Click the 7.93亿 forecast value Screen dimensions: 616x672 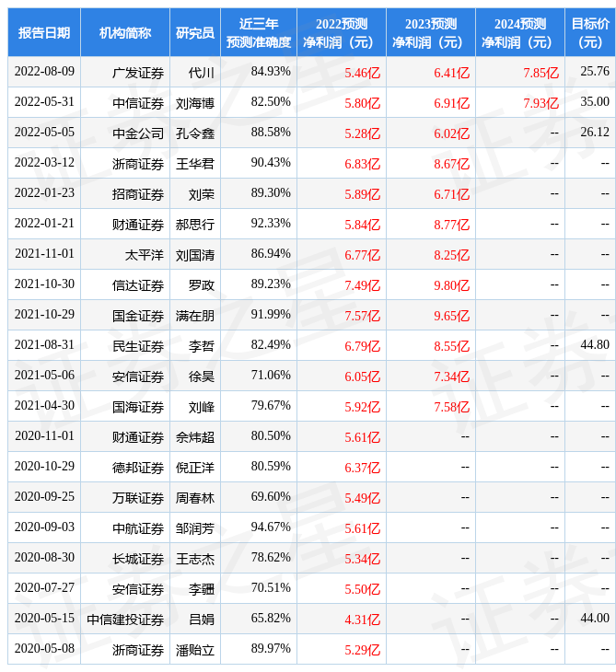click(x=541, y=103)
